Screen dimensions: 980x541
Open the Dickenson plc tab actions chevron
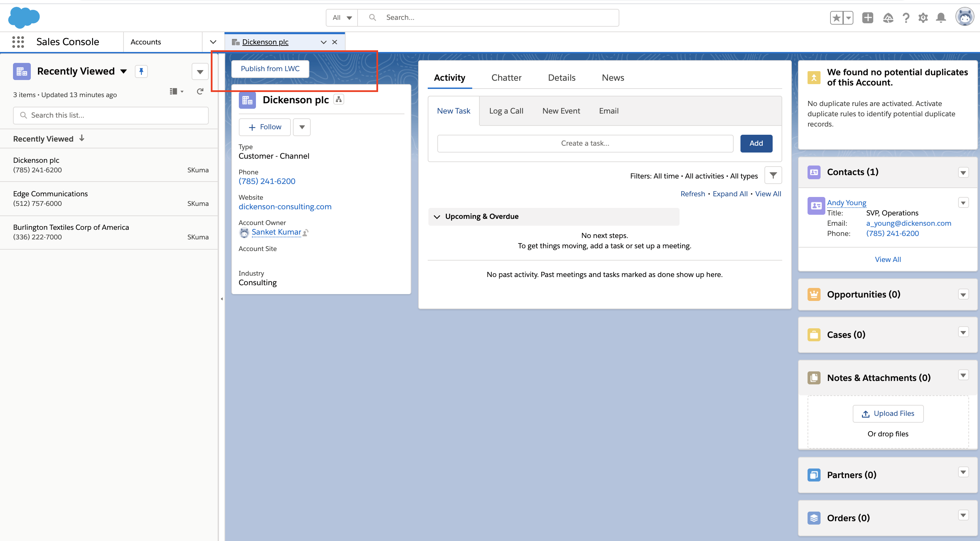pos(323,42)
